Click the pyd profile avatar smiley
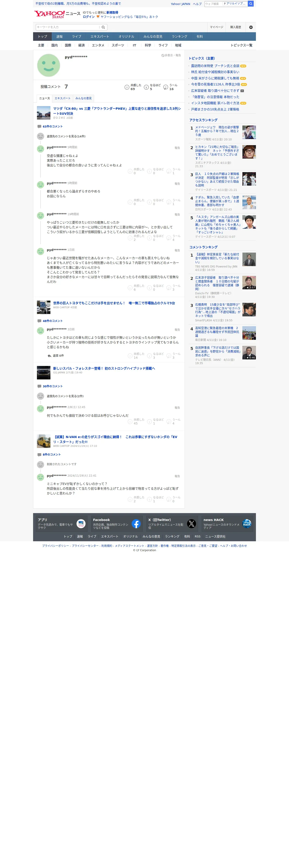This screenshot has width=289, height=868. (48, 65)
